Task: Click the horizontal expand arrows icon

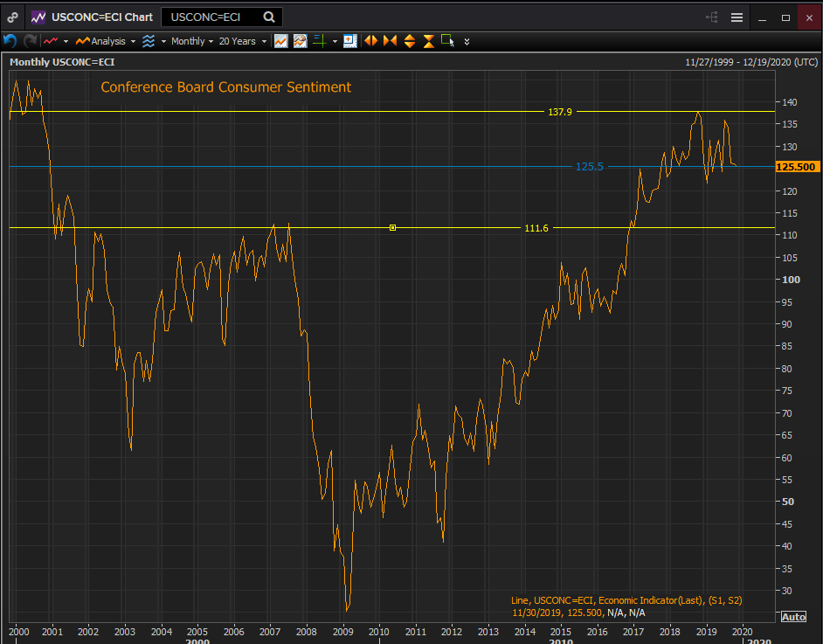Action: [x=370, y=41]
